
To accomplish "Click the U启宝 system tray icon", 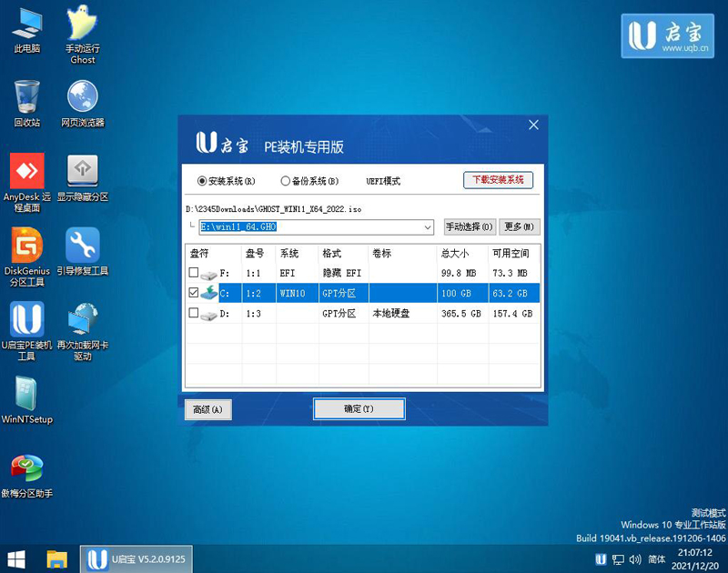I will [601, 559].
